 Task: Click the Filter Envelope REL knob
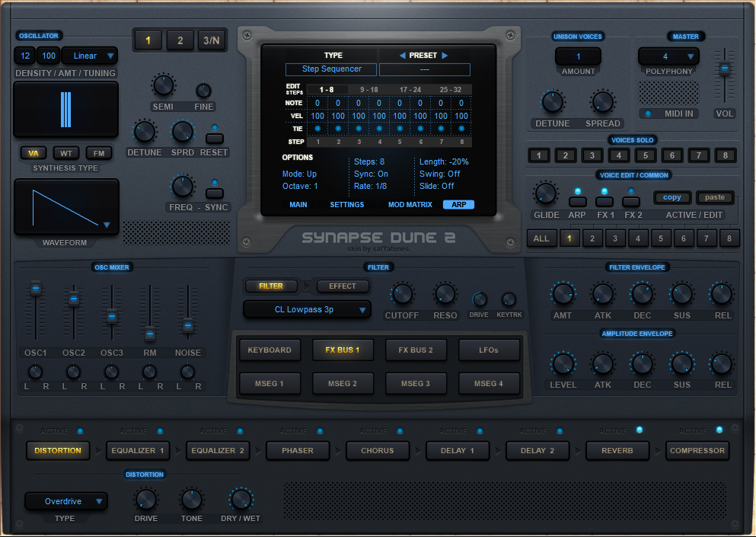click(722, 294)
